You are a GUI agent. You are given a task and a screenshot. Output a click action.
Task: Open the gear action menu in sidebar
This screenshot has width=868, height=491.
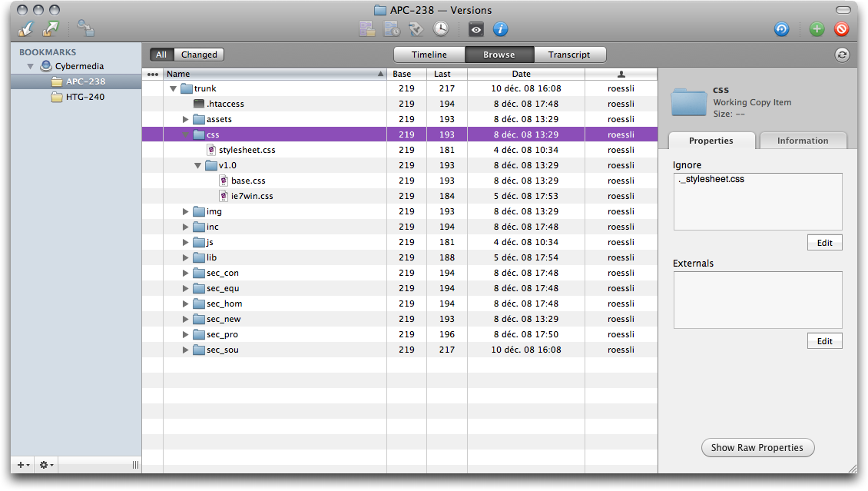pos(47,465)
